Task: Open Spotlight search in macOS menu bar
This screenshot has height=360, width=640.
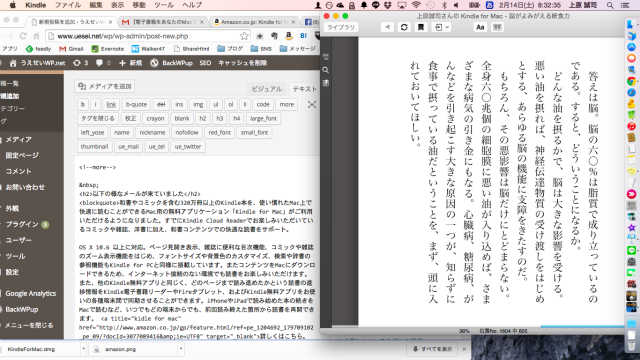Action: pos(610,5)
